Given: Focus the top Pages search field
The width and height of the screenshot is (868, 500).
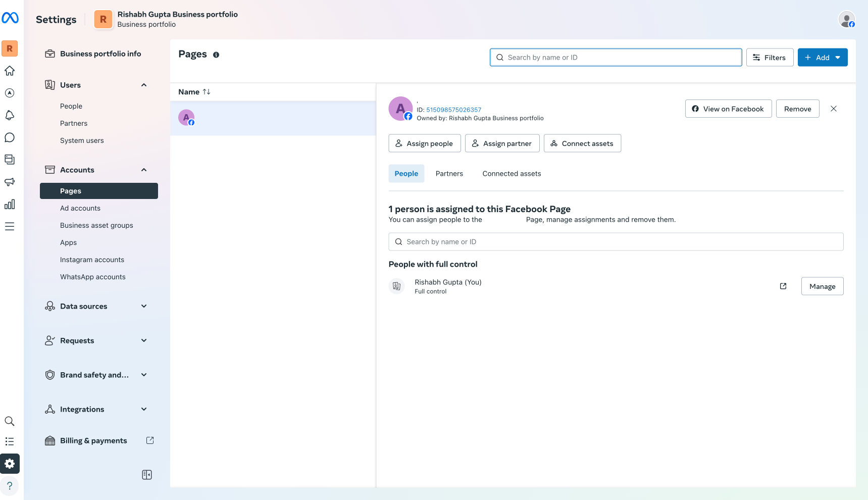Looking at the screenshot, I should coord(616,58).
